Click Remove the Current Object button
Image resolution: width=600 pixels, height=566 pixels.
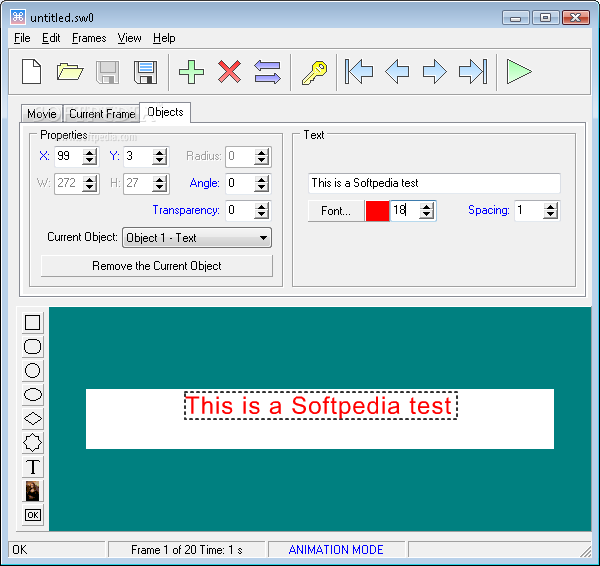pyautogui.click(x=157, y=266)
